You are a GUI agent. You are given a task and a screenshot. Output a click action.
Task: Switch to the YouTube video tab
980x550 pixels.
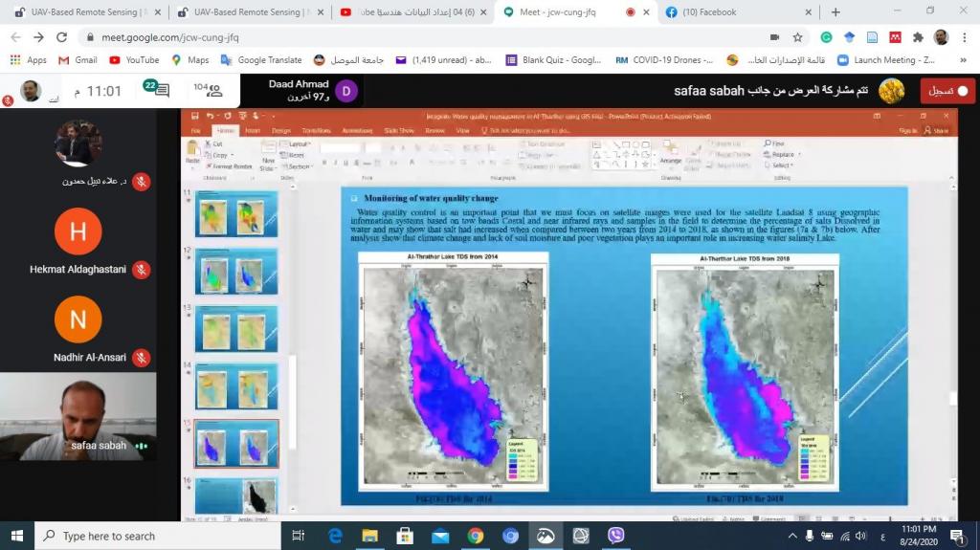[x=410, y=12]
